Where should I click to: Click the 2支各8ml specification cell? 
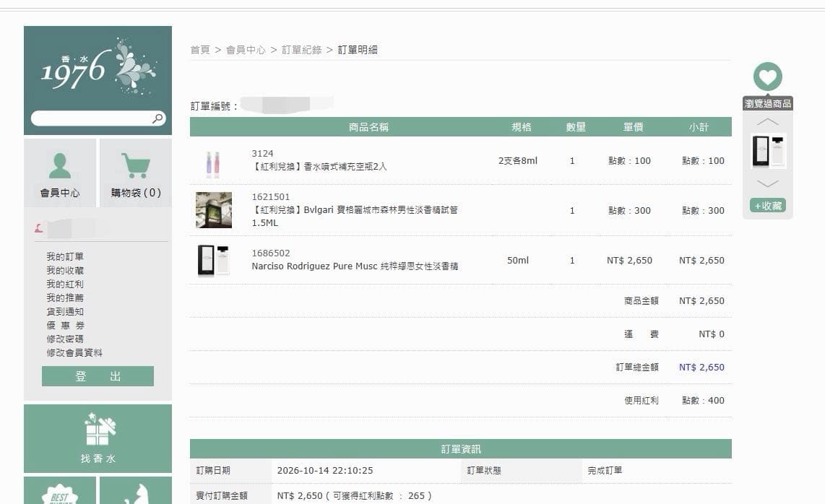[518, 160]
